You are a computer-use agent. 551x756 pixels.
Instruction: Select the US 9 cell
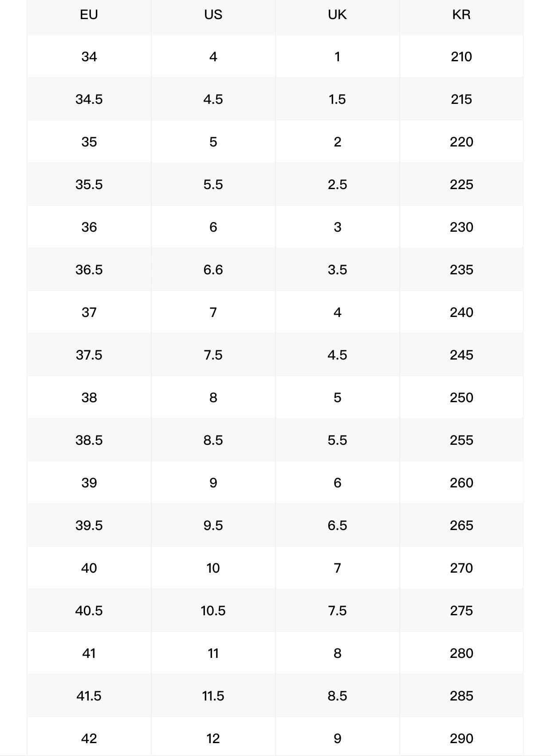[x=213, y=483]
